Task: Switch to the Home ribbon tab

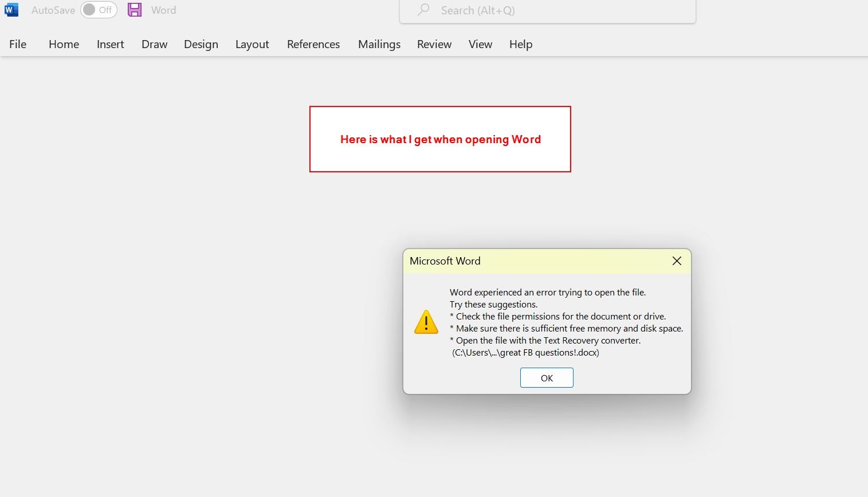Action: (x=64, y=44)
